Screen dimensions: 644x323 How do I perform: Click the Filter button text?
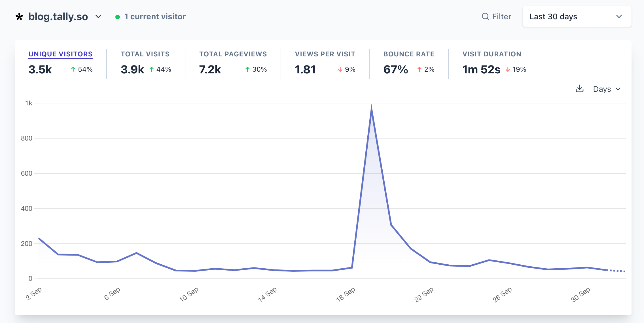[x=501, y=16]
